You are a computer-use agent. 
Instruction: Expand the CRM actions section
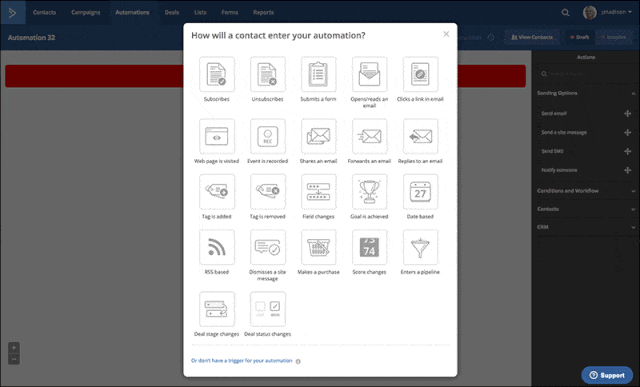633,227
